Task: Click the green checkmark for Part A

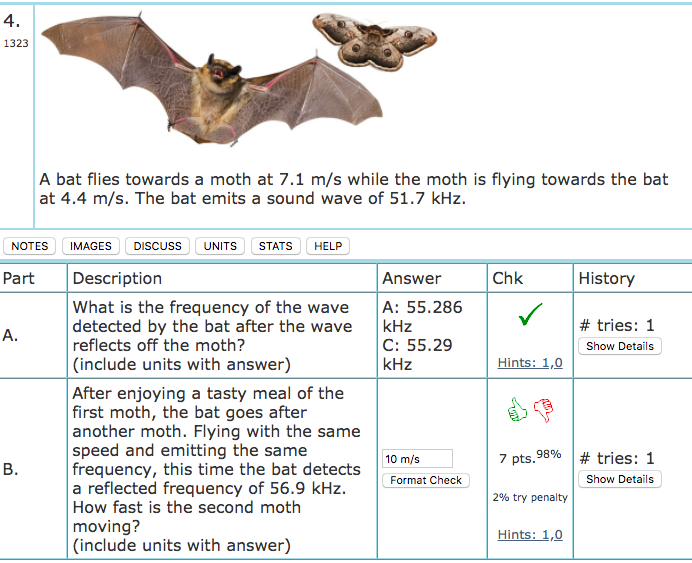Action: pyautogui.click(x=530, y=318)
